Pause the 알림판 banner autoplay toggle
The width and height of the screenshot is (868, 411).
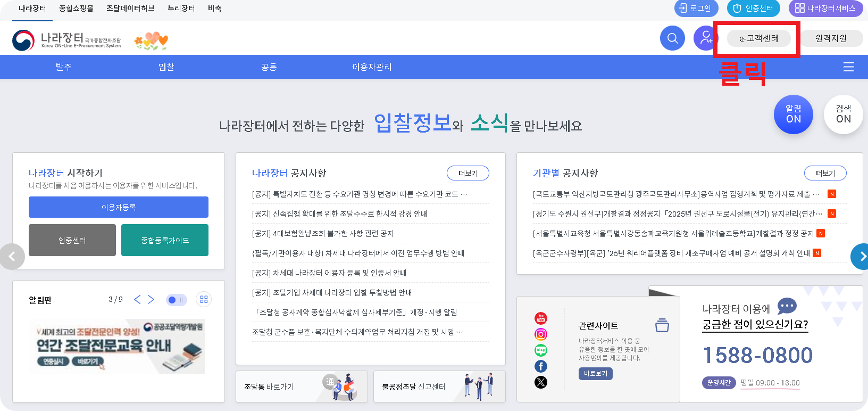[x=176, y=300]
